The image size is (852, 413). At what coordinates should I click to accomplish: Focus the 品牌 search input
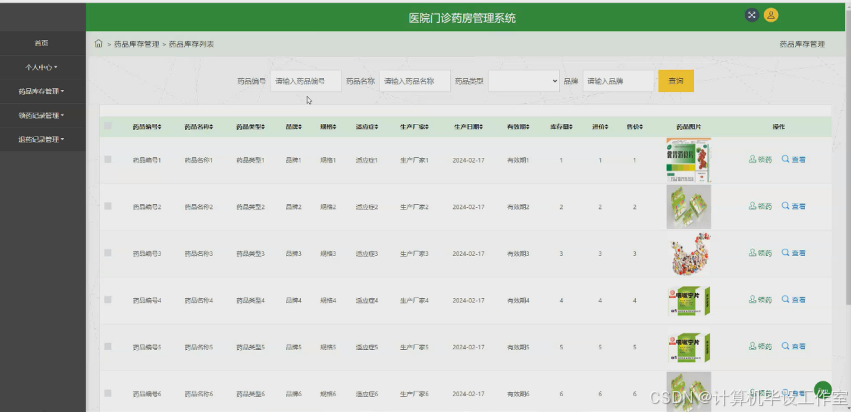pyautogui.click(x=618, y=81)
